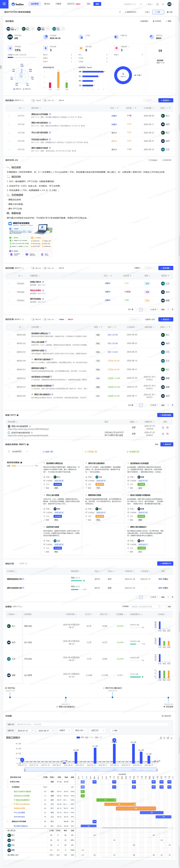Tick the checkbox for issue 7052665
This screenshot has width=180, height=868.
[9, 284]
